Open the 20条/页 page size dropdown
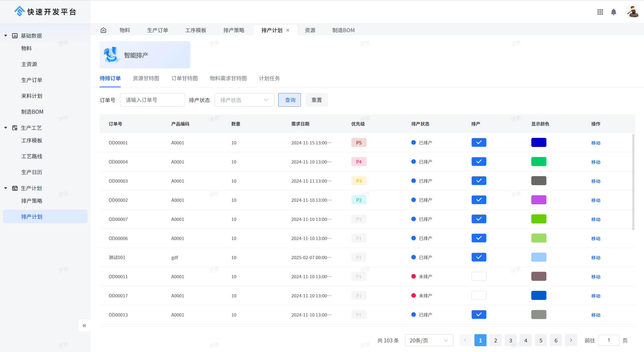Viewport: 644px width, 352px height. point(429,340)
